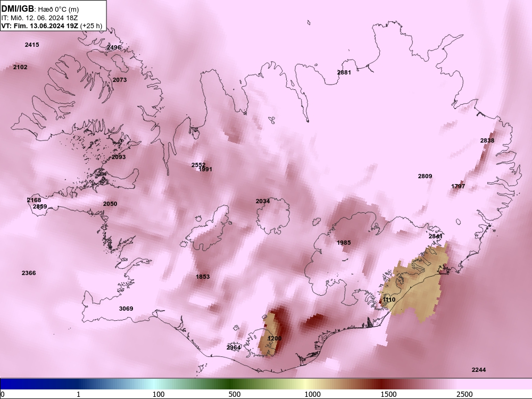Click the 0 tick on the legend
This screenshot has width=532, height=399.
(x=3, y=394)
